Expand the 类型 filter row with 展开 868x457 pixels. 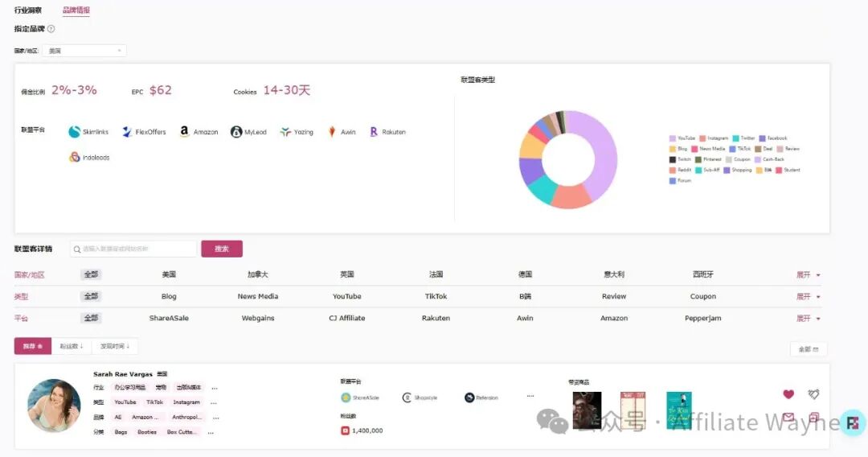(x=809, y=297)
